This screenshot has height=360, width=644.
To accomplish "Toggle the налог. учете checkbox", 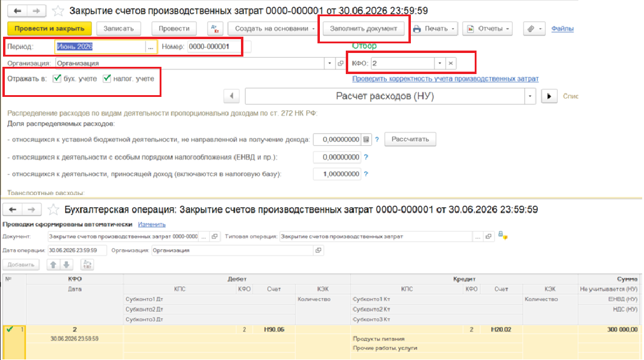I will tap(107, 78).
